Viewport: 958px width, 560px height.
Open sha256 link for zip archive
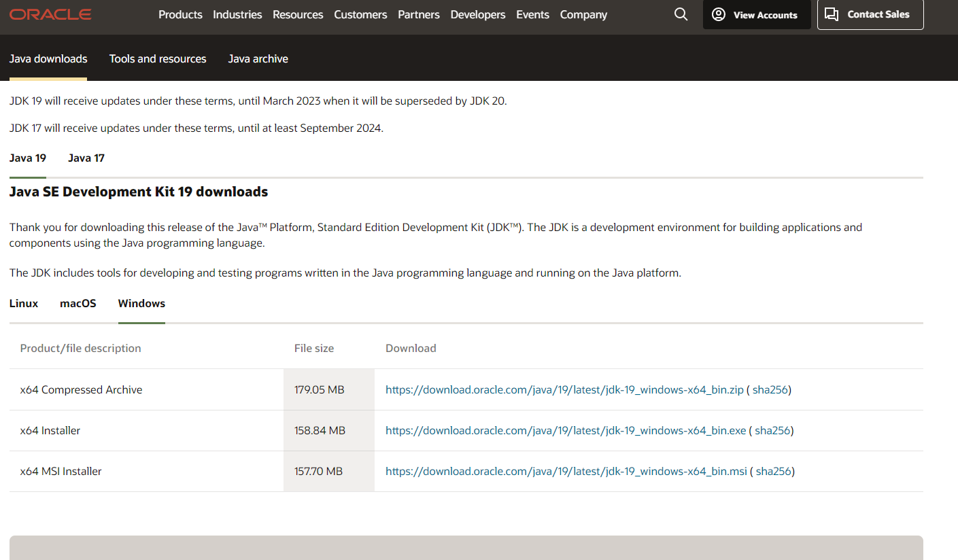click(770, 390)
